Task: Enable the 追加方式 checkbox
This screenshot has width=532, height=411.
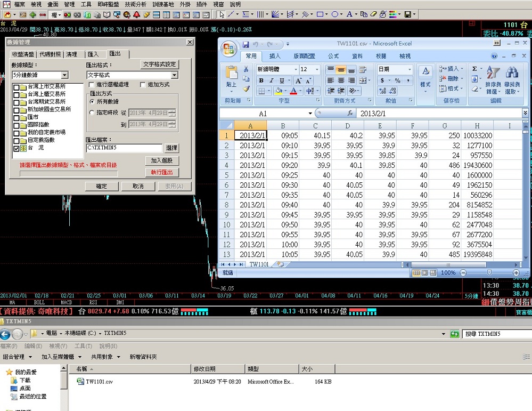Action: [143, 85]
